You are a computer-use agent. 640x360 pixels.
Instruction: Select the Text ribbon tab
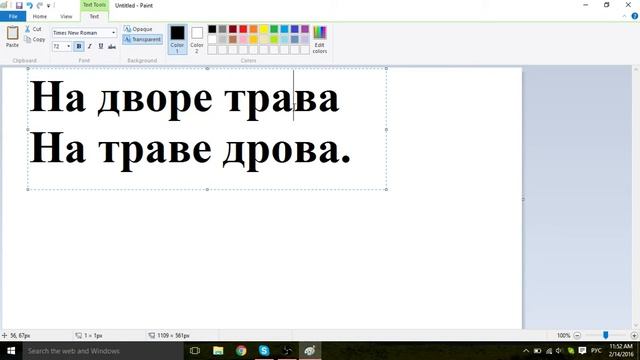coord(94,16)
